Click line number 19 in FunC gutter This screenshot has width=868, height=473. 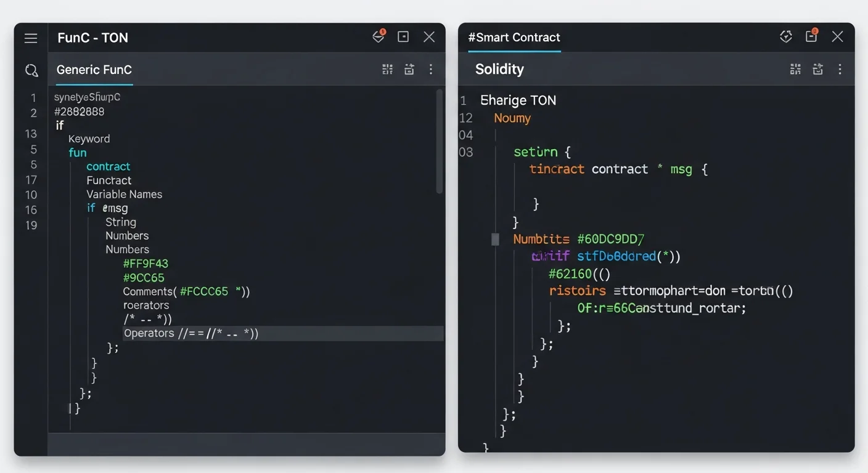pos(31,225)
